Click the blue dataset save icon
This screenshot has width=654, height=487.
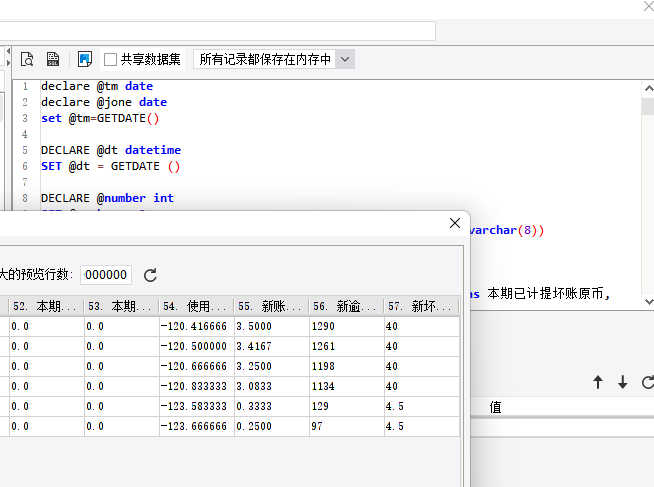pyautogui.click(x=85, y=59)
